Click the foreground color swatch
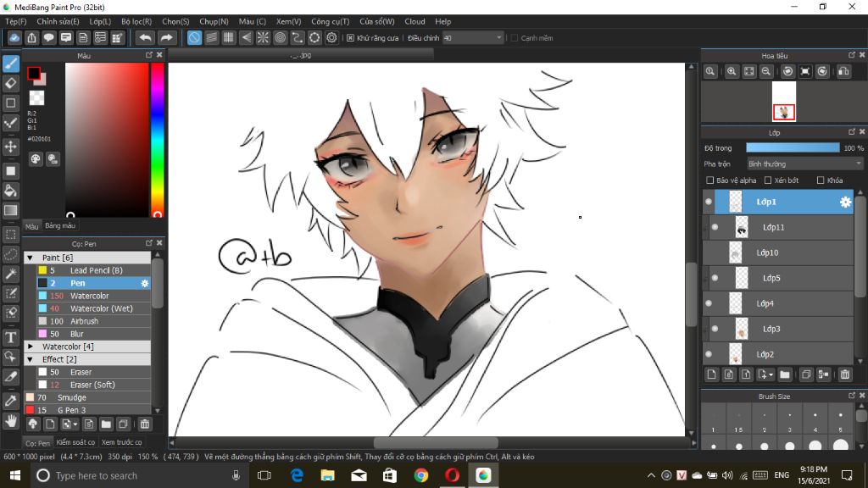 click(x=34, y=73)
